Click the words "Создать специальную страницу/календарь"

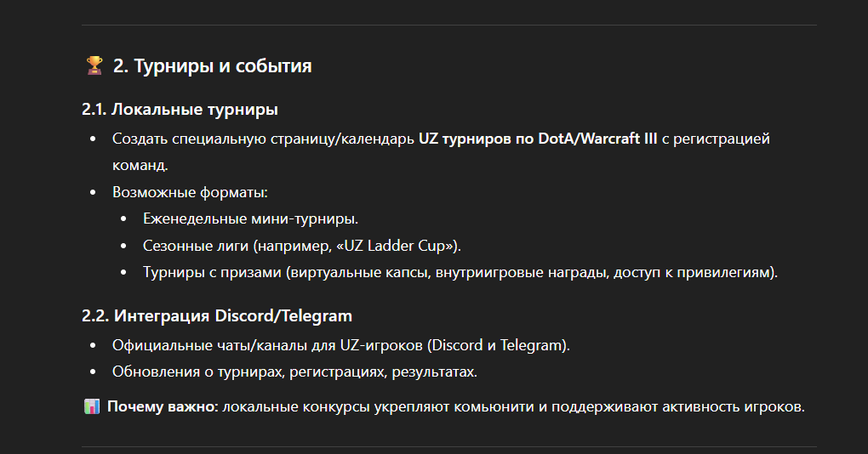pyautogui.click(x=263, y=139)
